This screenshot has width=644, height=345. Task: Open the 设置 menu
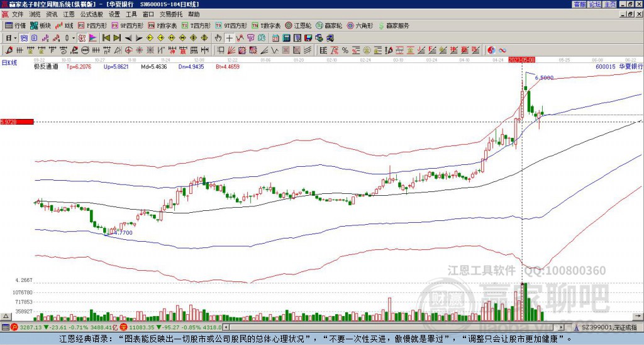[114, 14]
